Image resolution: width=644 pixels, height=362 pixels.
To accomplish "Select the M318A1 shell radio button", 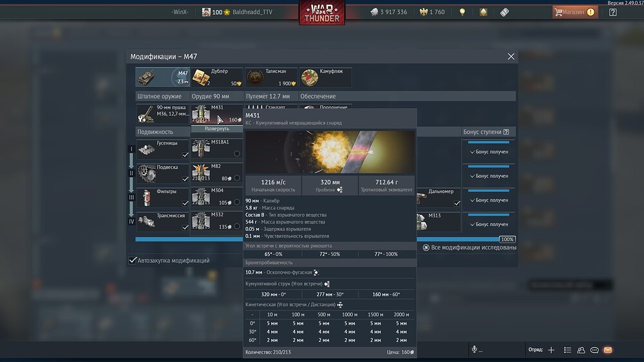I will [x=237, y=153].
